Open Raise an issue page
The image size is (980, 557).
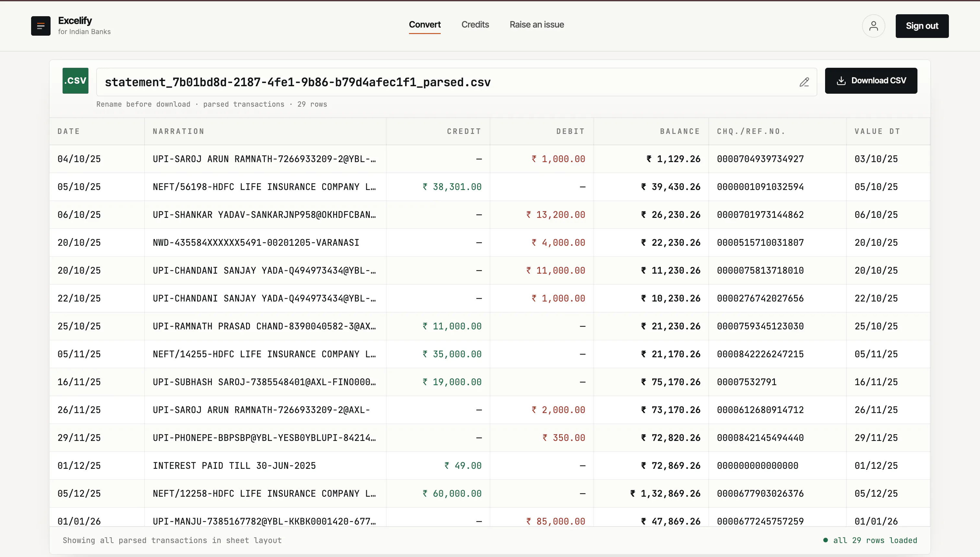pos(536,25)
